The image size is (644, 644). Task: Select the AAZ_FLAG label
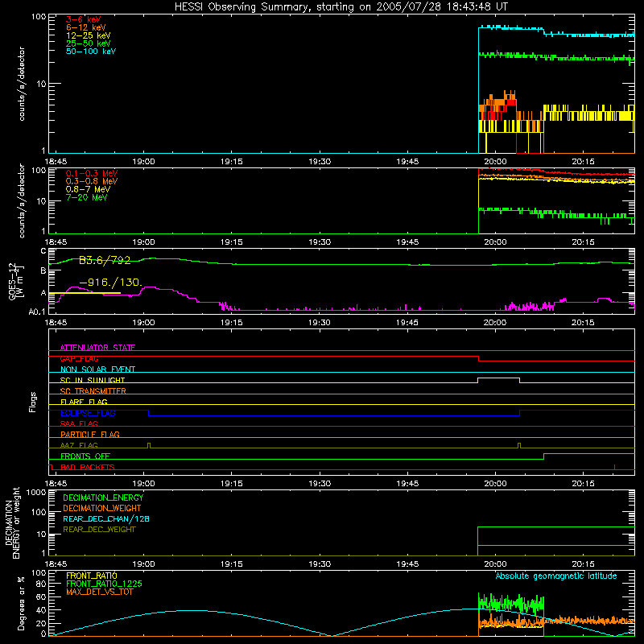79,445
